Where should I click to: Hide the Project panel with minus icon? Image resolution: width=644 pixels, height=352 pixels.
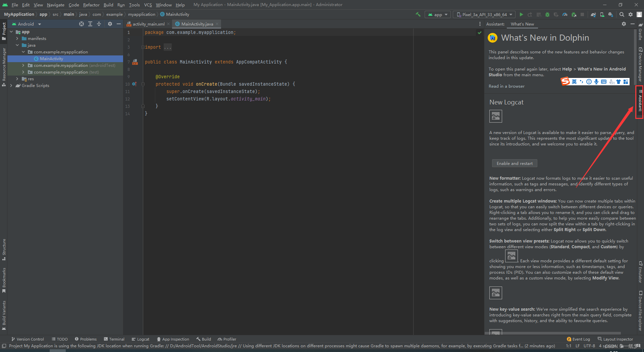[119, 24]
